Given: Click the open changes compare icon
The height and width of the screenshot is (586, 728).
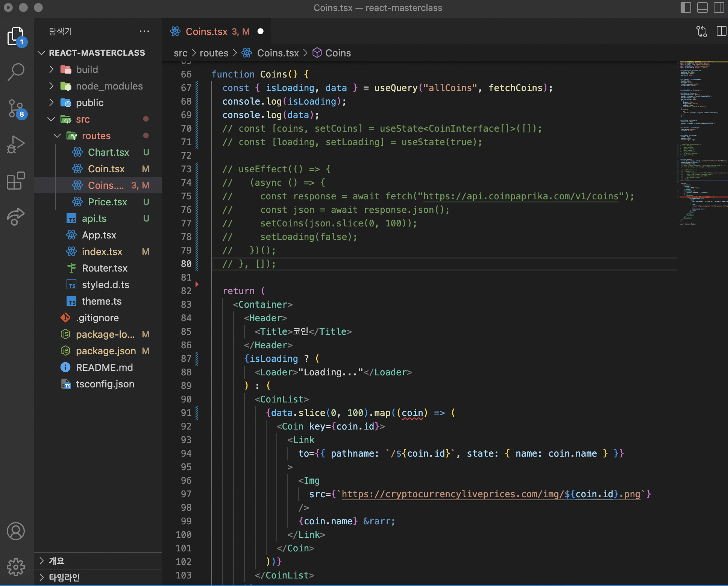Looking at the screenshot, I should 701,31.
